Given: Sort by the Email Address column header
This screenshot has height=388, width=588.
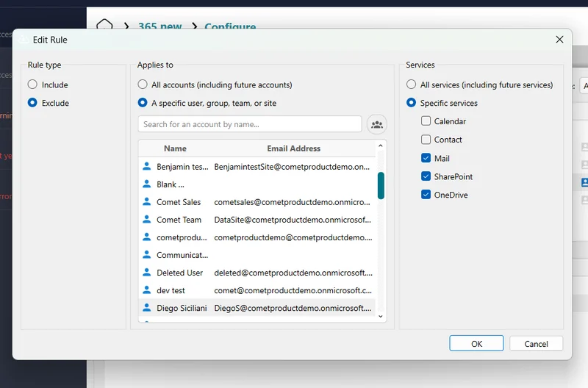Looking at the screenshot, I should point(293,148).
